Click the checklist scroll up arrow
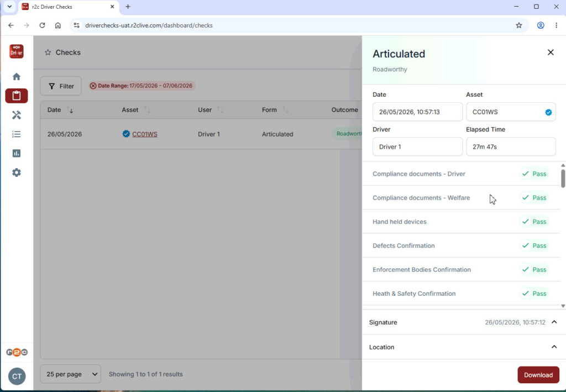This screenshot has height=392, width=566. coord(563,165)
